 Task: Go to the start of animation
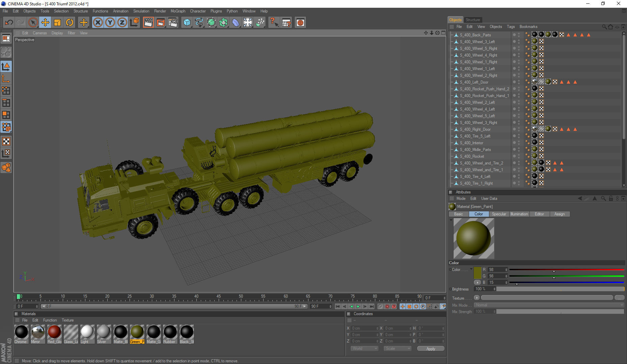(x=338, y=306)
